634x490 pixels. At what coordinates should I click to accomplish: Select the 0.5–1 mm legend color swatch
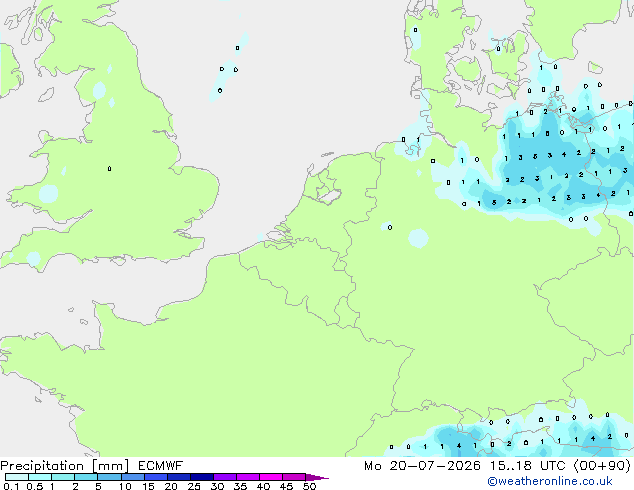tap(40, 477)
